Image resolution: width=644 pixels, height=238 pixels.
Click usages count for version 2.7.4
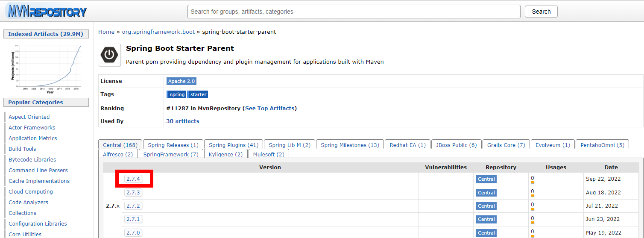point(533,178)
